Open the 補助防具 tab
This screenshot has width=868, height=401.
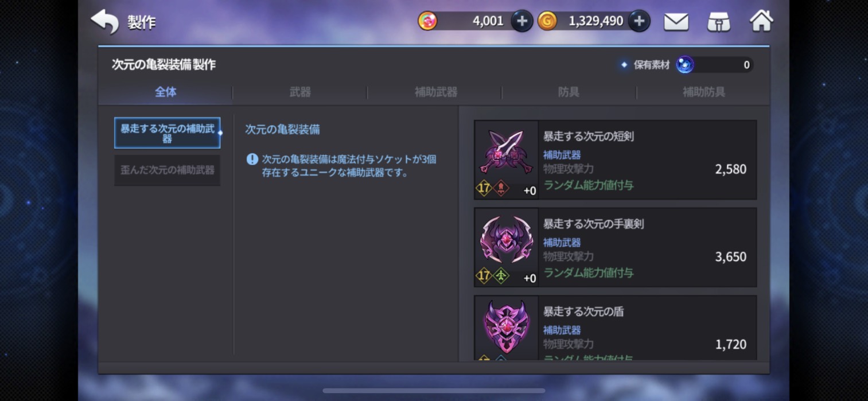(x=703, y=92)
